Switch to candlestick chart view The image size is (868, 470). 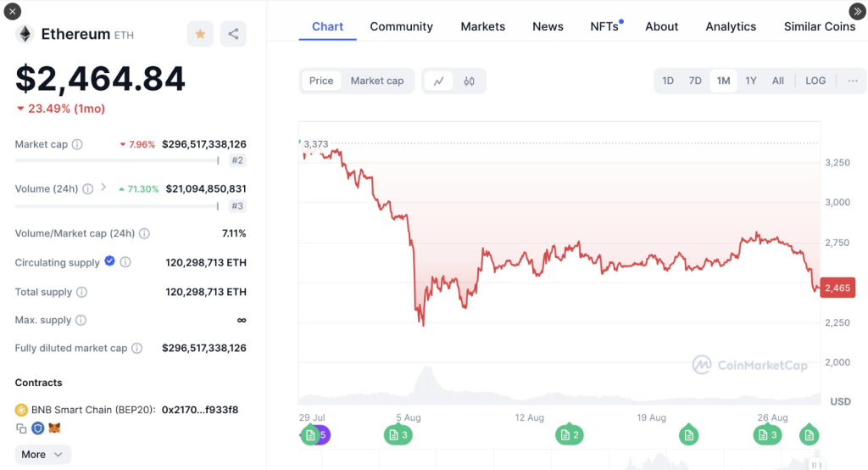[x=469, y=81]
